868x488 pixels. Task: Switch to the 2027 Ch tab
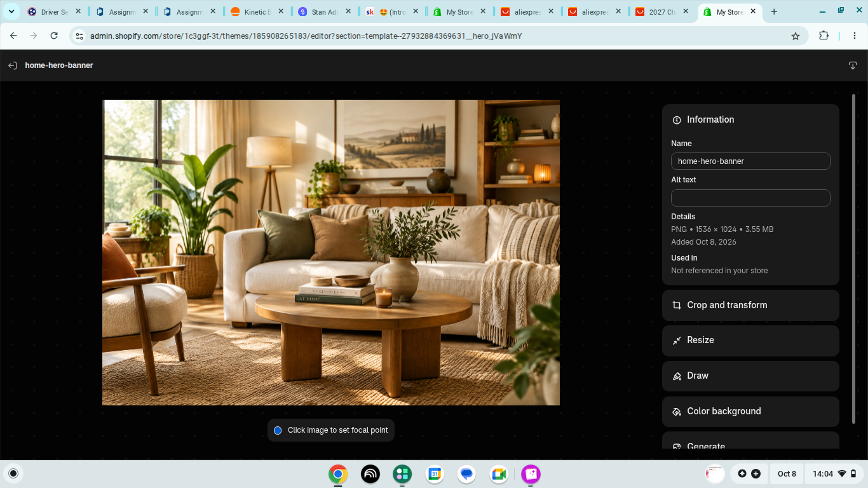pos(663,12)
